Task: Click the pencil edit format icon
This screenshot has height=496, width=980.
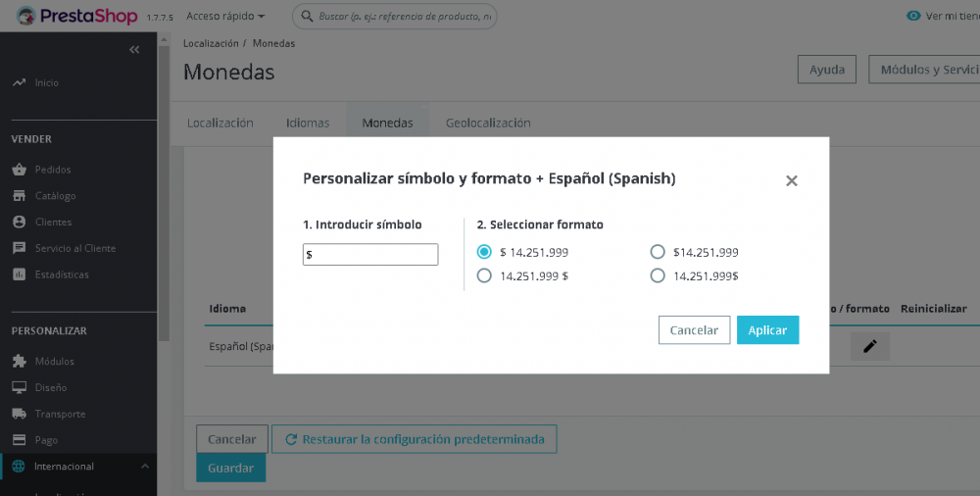Action: tap(869, 346)
